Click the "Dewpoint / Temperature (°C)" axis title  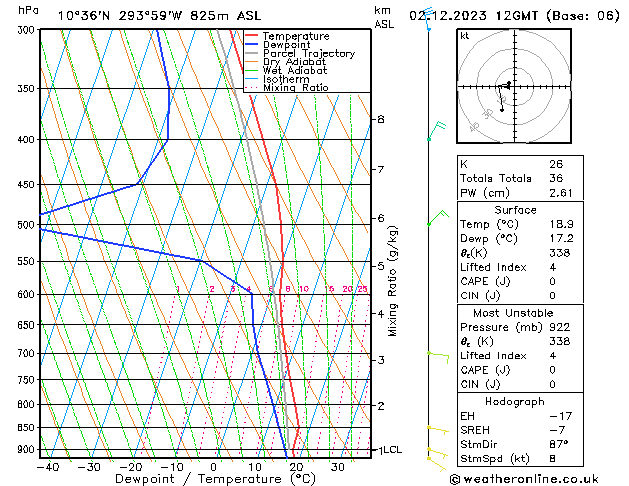tap(215, 479)
